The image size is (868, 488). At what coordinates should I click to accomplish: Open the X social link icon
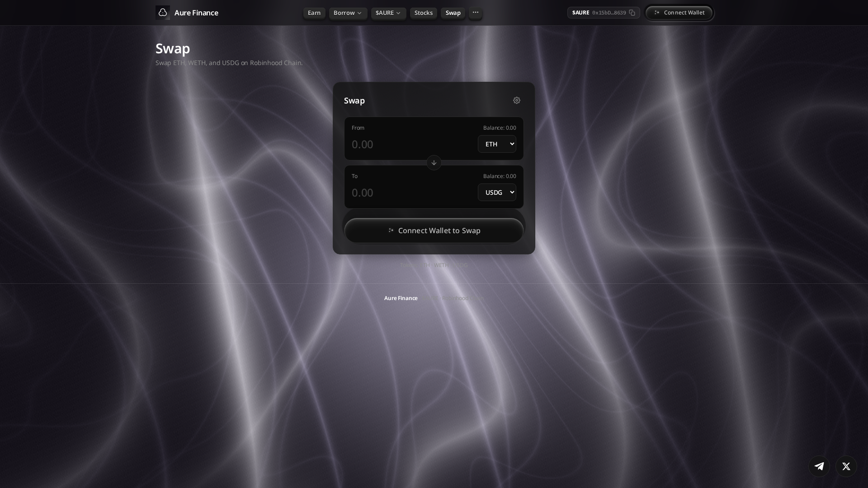tap(846, 466)
